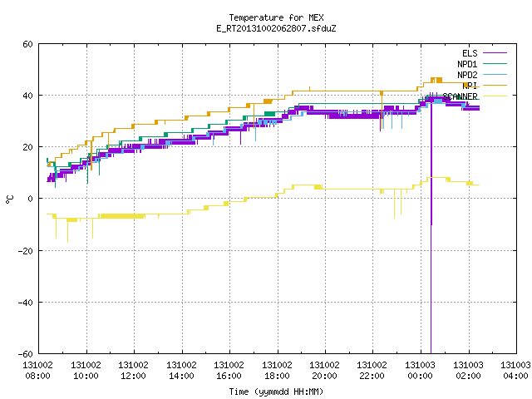Click the NPD1 legend label
Viewport: 532px width, 399px height.
click(467, 64)
